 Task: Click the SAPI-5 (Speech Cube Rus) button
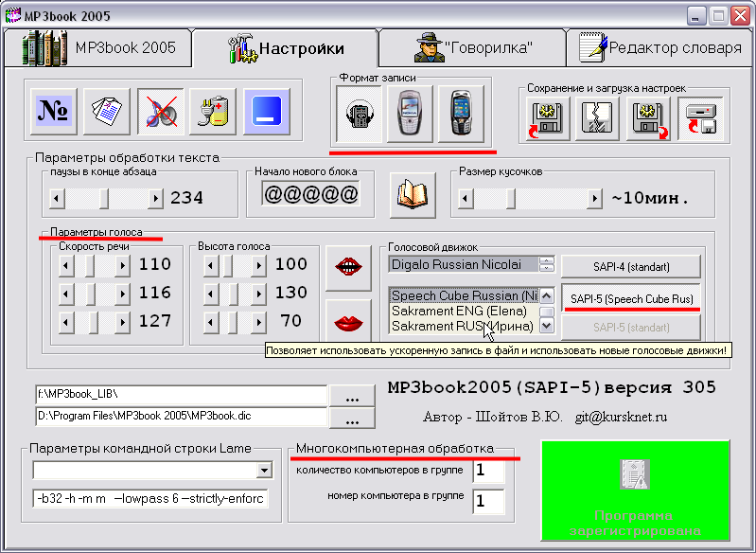[631, 298]
